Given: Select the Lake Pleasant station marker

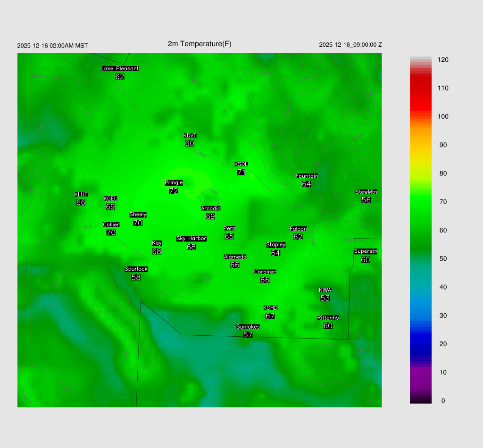Looking at the screenshot, I should [120, 73].
